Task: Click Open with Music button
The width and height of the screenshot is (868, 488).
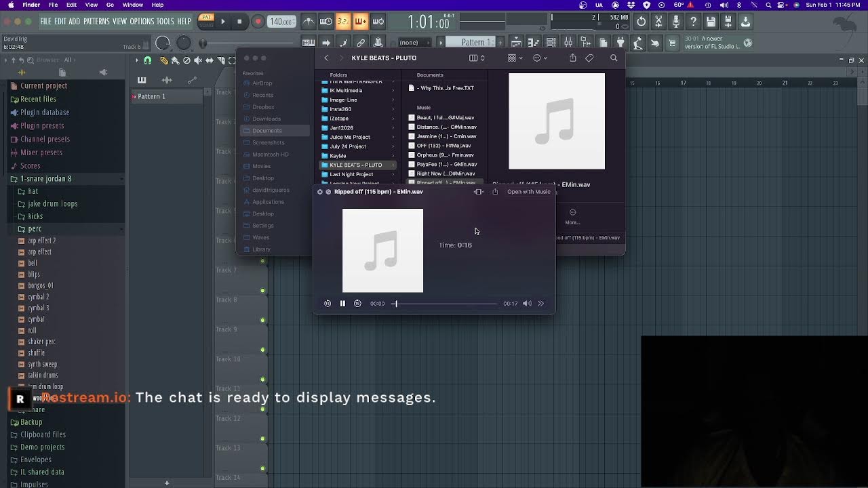Action: click(529, 192)
